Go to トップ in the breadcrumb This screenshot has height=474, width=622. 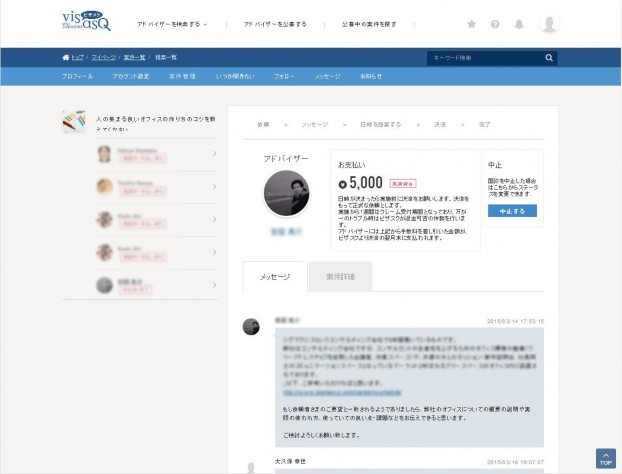(x=77, y=58)
